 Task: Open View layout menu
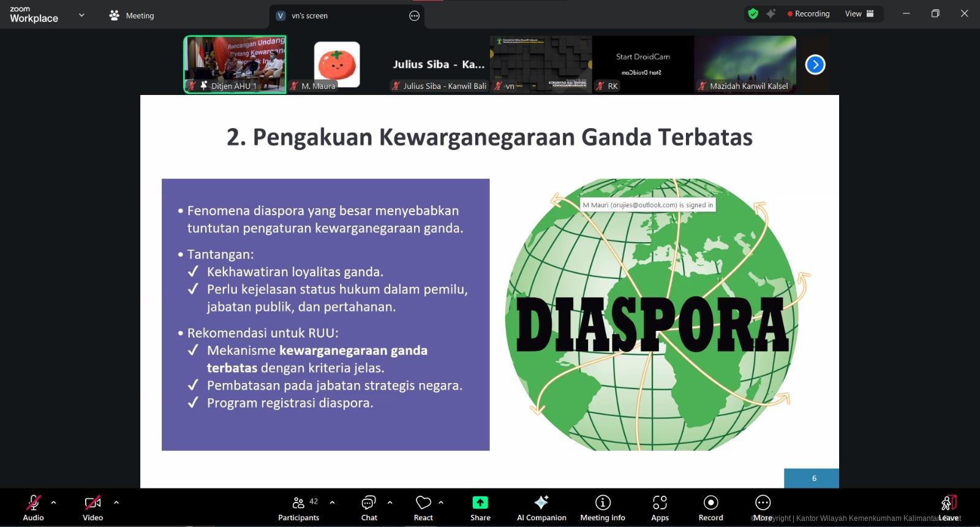[x=859, y=13]
